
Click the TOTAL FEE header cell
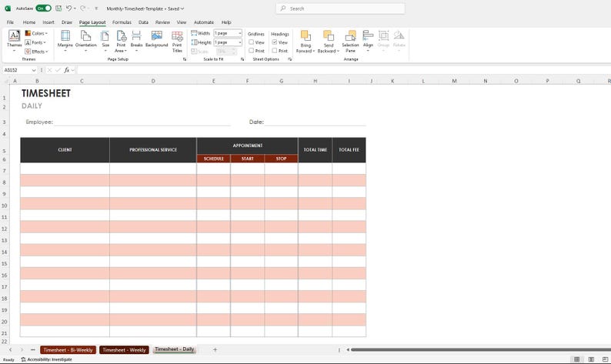click(349, 149)
